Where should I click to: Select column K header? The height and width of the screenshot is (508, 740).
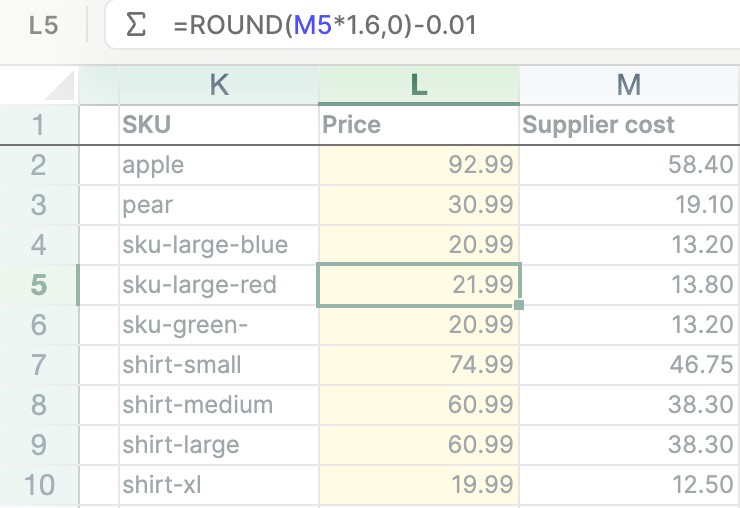click(219, 85)
